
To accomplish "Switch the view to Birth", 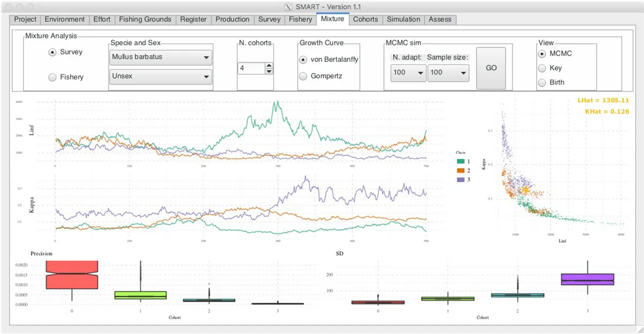I will 542,83.
